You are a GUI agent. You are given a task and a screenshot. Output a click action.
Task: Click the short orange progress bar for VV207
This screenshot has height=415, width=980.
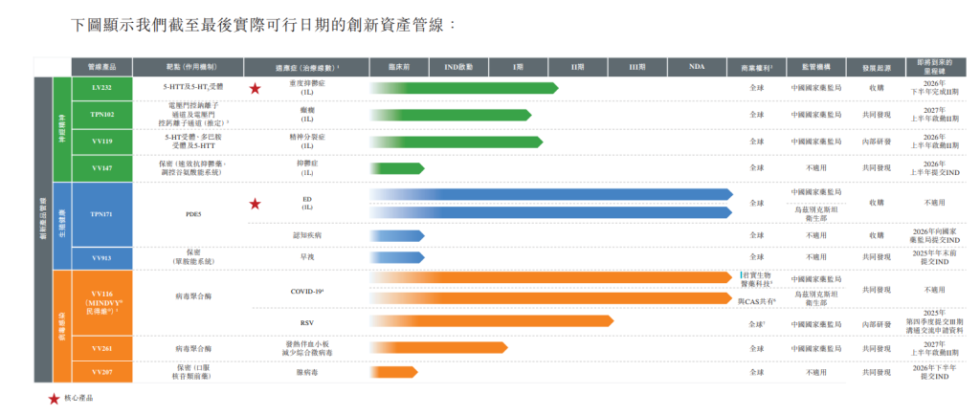(393, 371)
